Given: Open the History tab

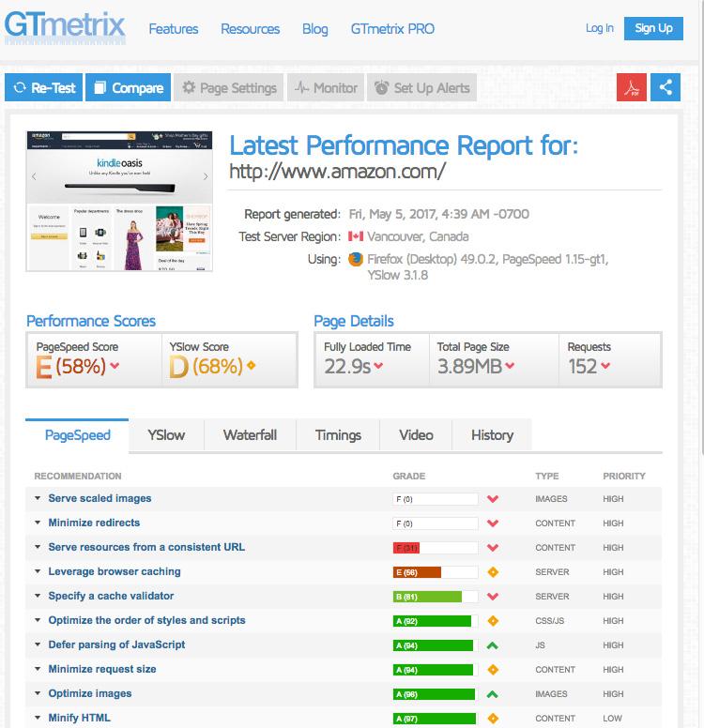Looking at the screenshot, I should pos(492,435).
